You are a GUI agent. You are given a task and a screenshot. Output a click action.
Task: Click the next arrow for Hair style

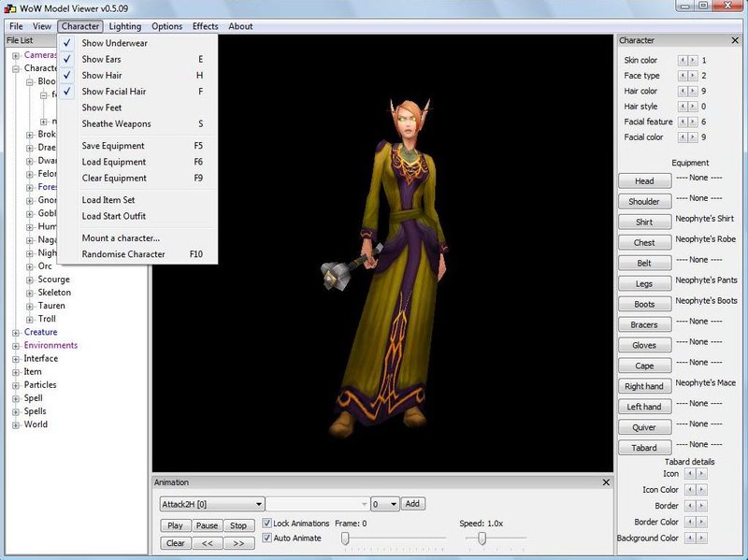(x=693, y=107)
